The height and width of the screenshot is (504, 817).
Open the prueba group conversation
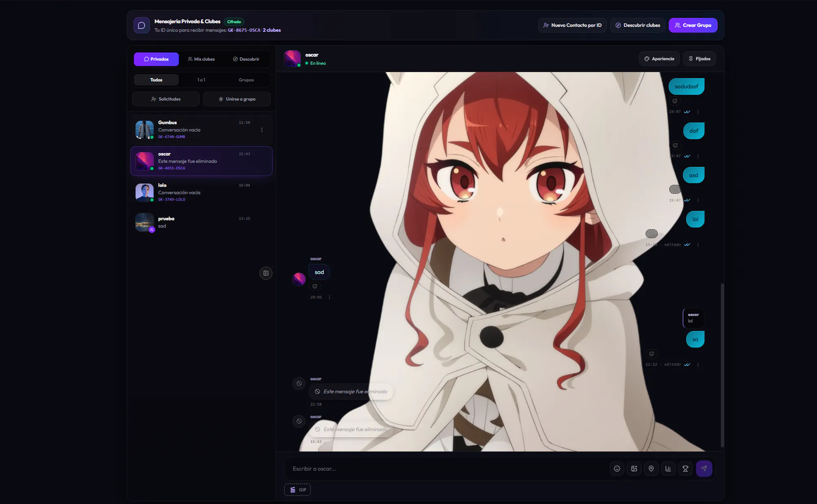pos(201,222)
